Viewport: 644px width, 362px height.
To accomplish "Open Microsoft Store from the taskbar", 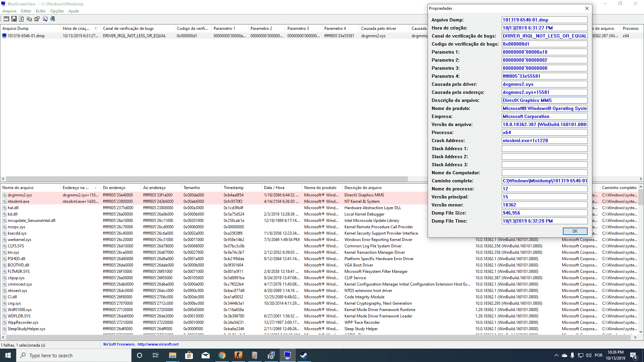I will (x=189, y=355).
